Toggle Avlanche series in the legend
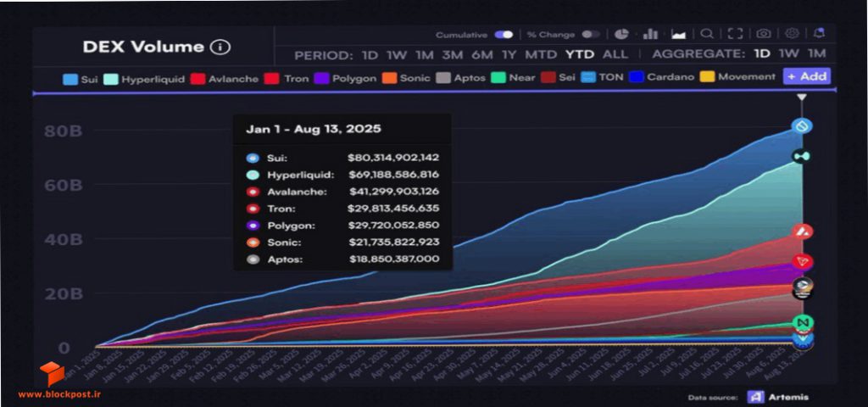Viewport: 868px width, 407px height. point(224,79)
